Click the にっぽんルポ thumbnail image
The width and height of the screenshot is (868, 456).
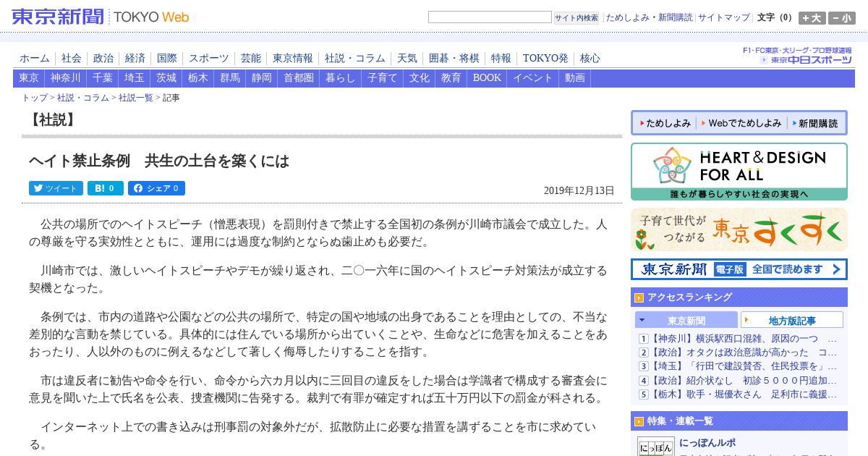pos(656,446)
